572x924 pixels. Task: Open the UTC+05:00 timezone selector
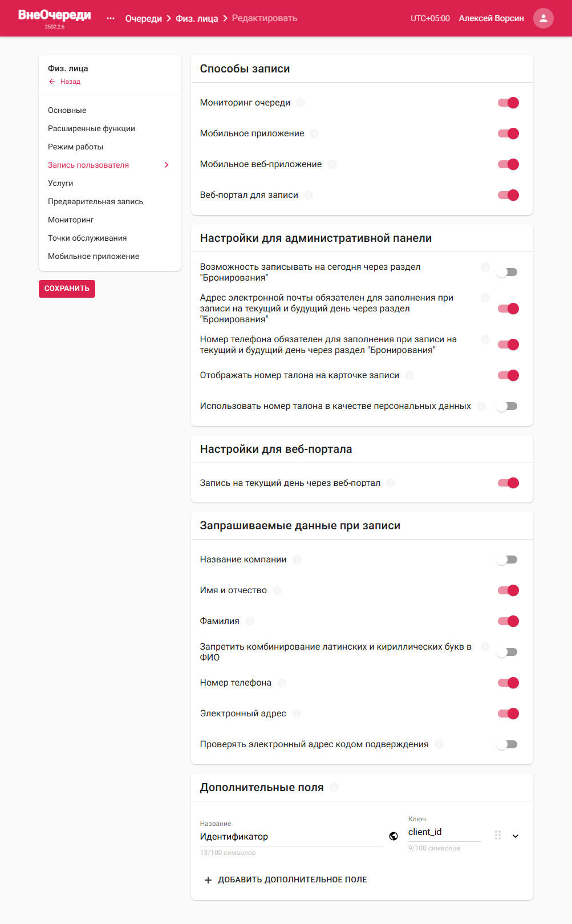(430, 18)
